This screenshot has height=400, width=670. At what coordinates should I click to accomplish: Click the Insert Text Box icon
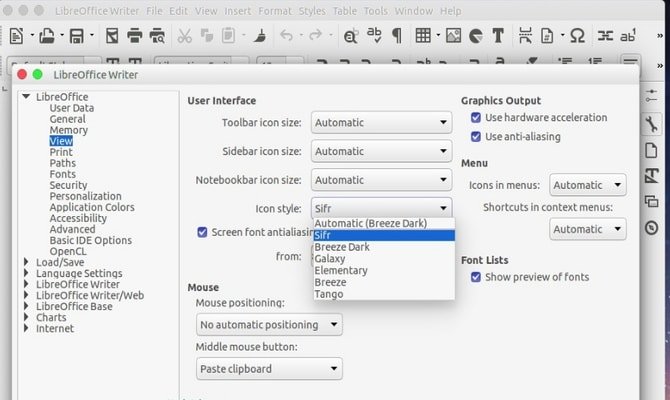coord(498,36)
